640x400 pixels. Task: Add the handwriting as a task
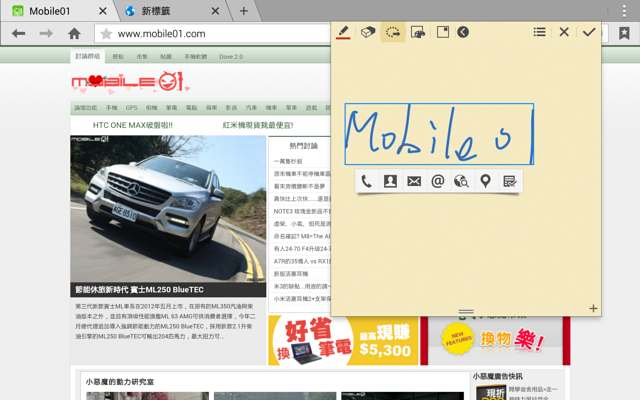tap(509, 181)
